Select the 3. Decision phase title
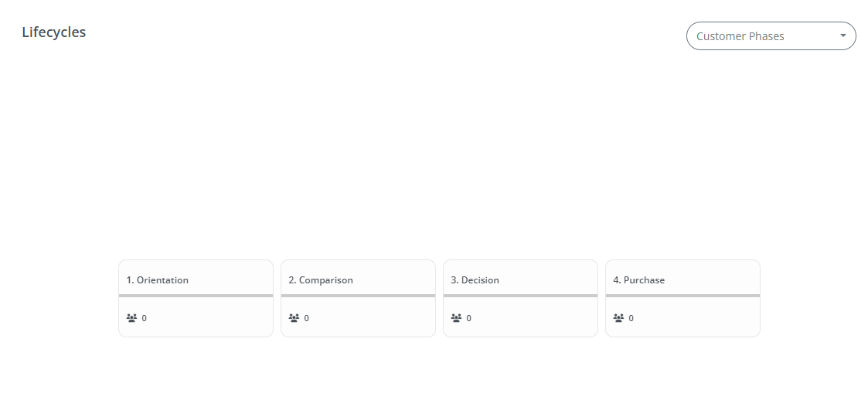Viewport: 868px width, 420px height. click(475, 279)
